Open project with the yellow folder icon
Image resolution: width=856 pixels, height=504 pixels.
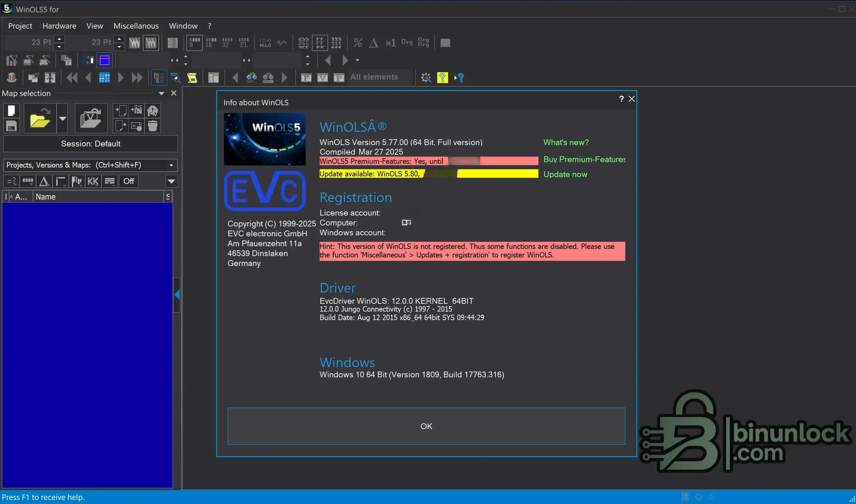pyautogui.click(x=40, y=118)
